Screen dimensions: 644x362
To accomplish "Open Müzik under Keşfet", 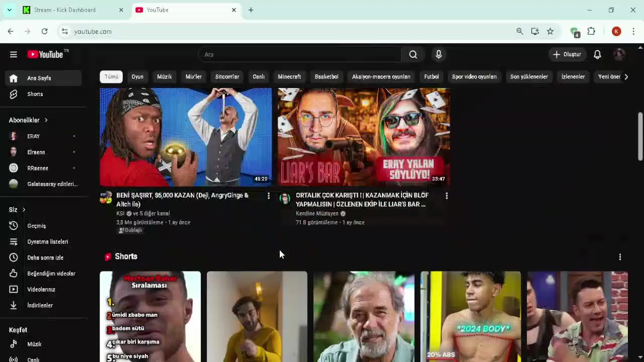I will 43,344.
